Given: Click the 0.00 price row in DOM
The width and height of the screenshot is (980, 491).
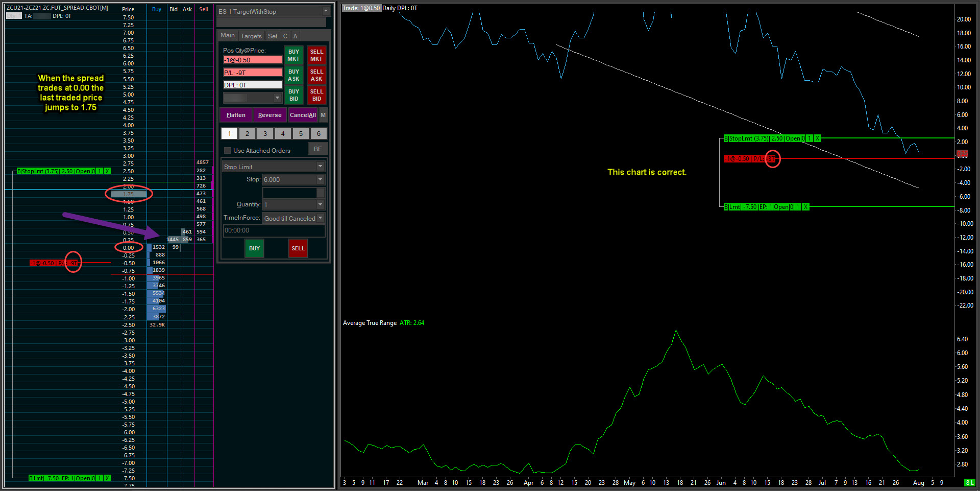Looking at the screenshot, I should click(128, 248).
